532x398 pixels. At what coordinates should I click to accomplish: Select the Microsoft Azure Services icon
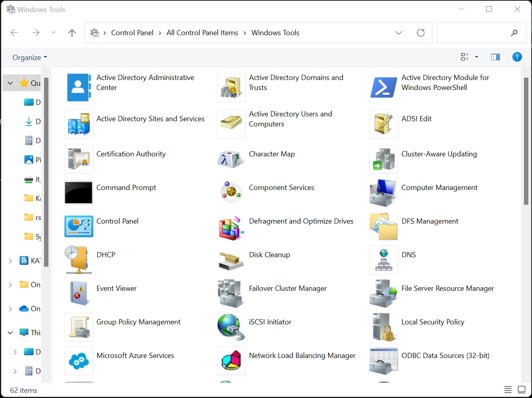[x=79, y=361]
